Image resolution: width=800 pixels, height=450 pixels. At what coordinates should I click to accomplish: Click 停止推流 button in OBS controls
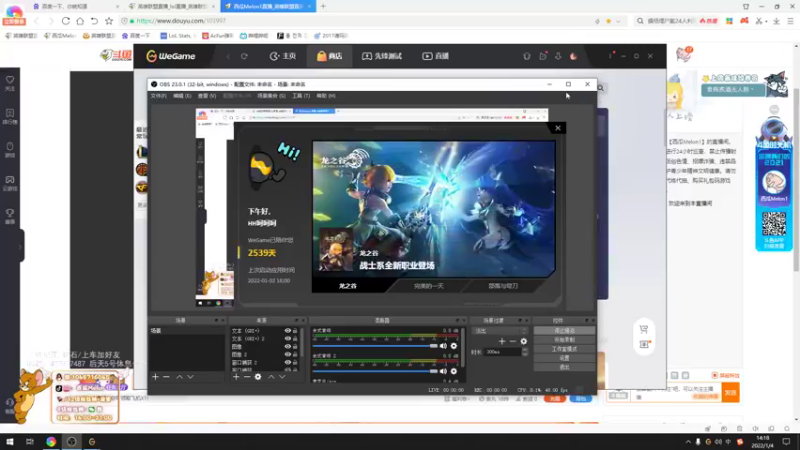coord(564,331)
